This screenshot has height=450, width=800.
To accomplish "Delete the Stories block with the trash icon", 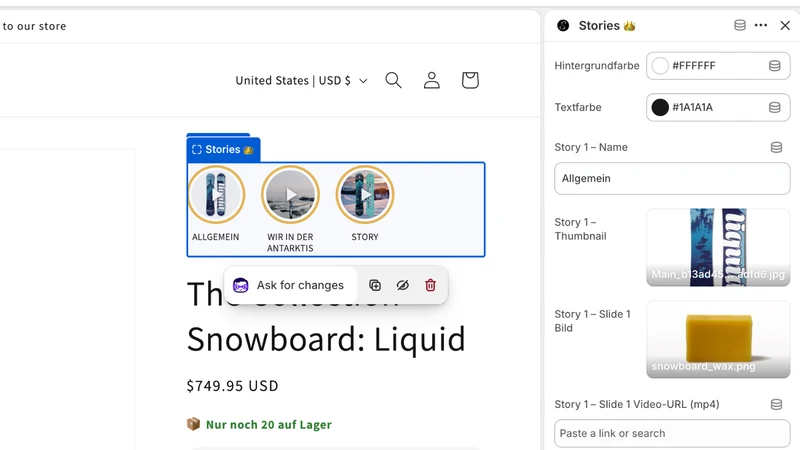I will (430, 285).
